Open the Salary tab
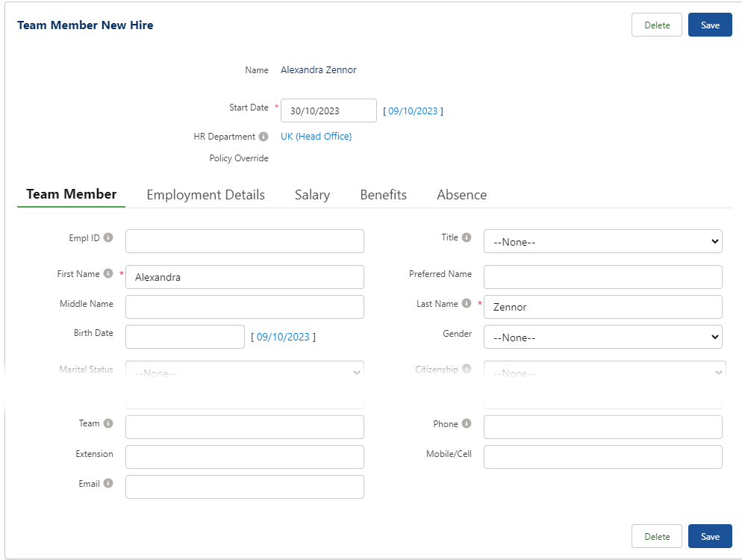742x560 pixels. click(312, 195)
